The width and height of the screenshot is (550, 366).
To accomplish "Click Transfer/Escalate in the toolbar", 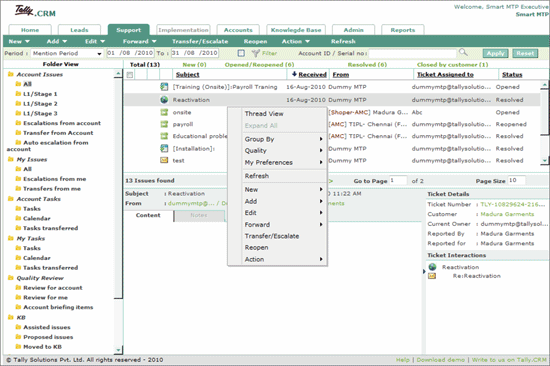I will (200, 41).
